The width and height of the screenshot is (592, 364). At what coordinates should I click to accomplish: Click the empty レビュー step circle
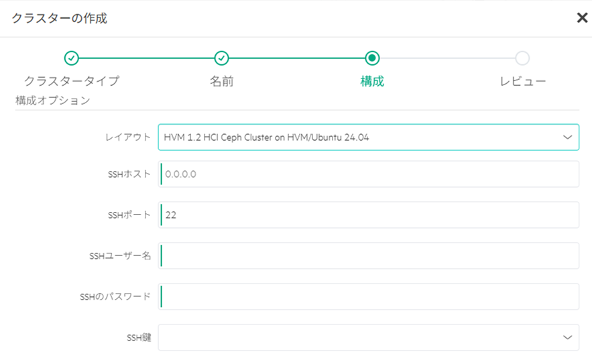click(x=522, y=58)
